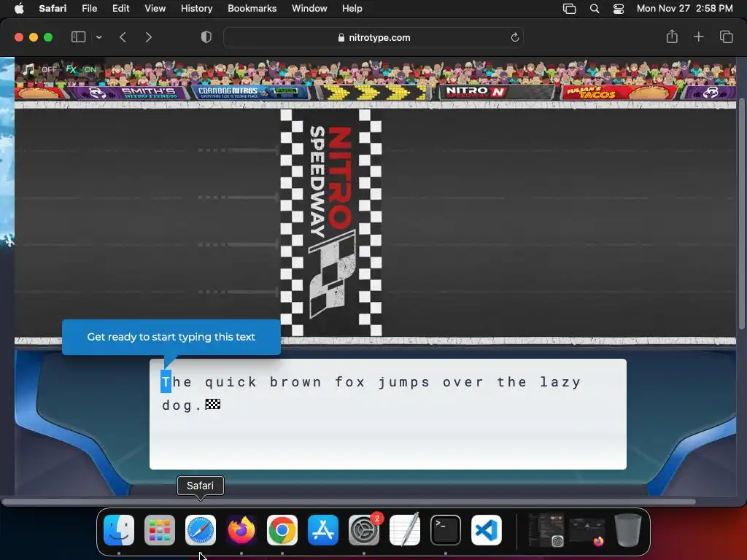Image resolution: width=747 pixels, height=560 pixels.
Task: Launch Google Chrome from the Dock
Action: pyautogui.click(x=282, y=530)
